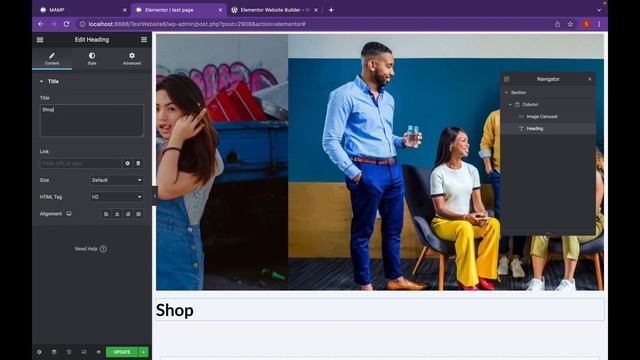Close the MAMP browser tab
Screen dimensions: 640x360
124,10
